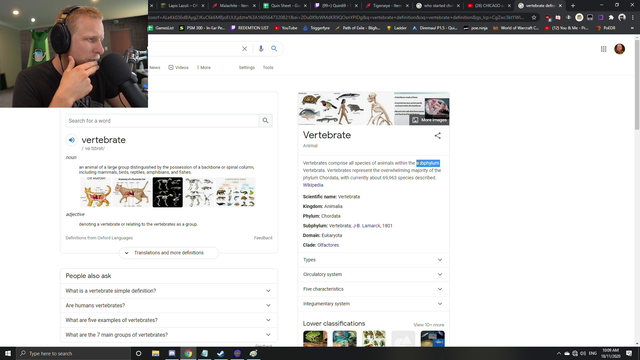Image resolution: width=640 pixels, height=360 pixels.
Task: Open the cat anatomy thumbnail image
Action: [x=96, y=192]
